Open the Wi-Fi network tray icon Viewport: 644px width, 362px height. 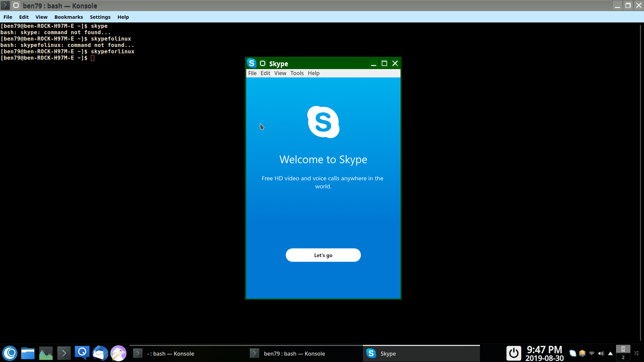click(592, 353)
